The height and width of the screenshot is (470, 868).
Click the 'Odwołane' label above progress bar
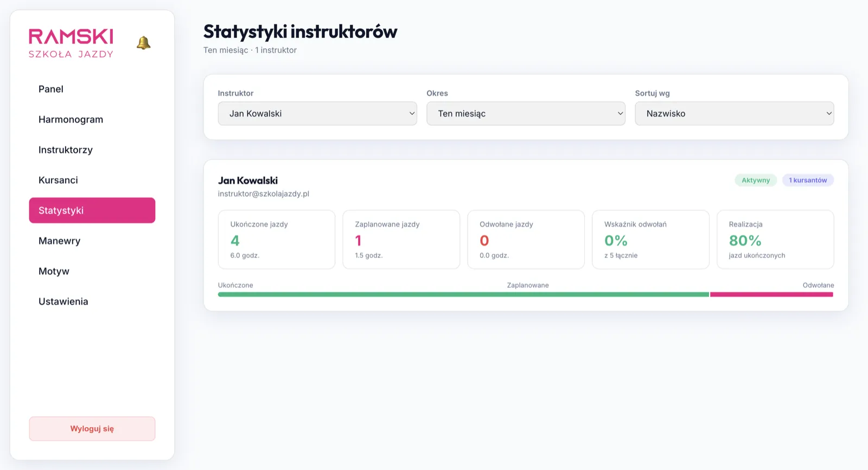click(x=818, y=285)
